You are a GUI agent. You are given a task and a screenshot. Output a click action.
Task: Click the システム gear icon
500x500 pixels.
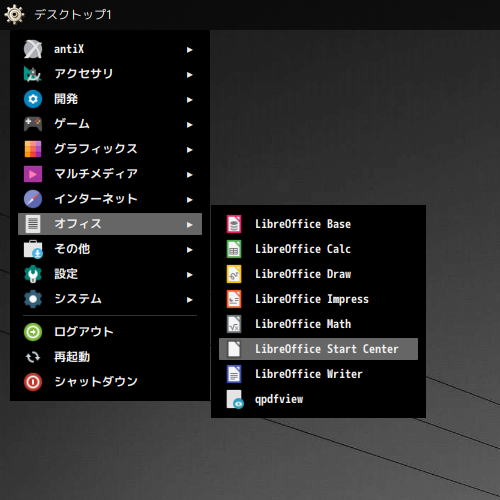(33, 299)
